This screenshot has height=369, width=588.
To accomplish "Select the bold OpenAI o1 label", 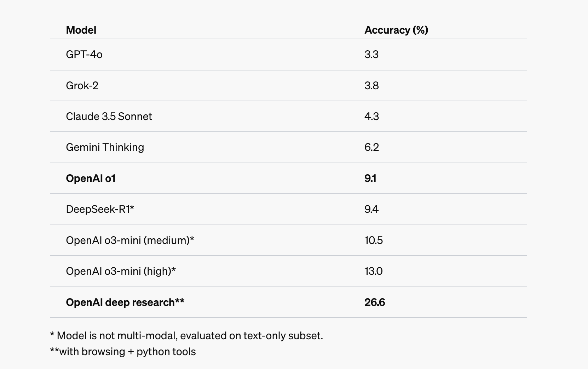I will coord(91,178).
